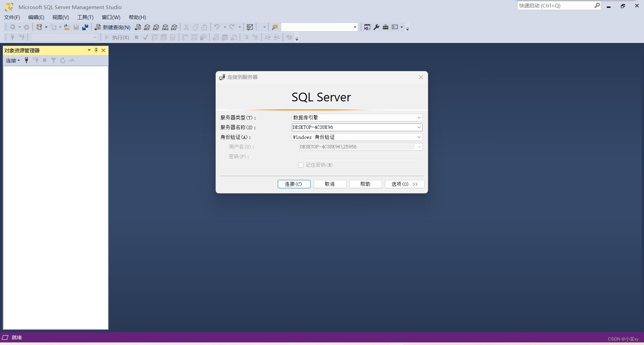This screenshot has height=345, width=644.
Task: Click the DAX query icon
Action: tap(174, 27)
